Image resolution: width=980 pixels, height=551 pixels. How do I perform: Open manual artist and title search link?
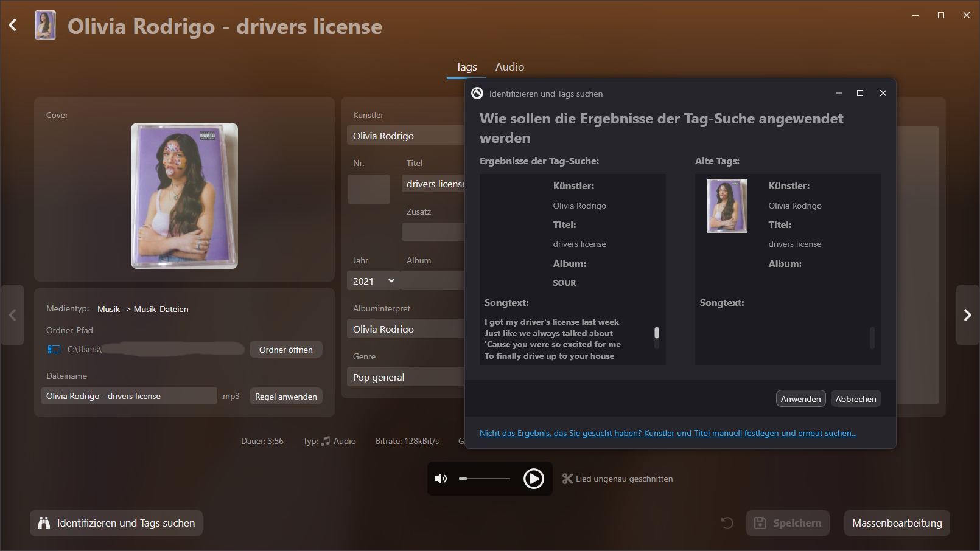coord(668,433)
